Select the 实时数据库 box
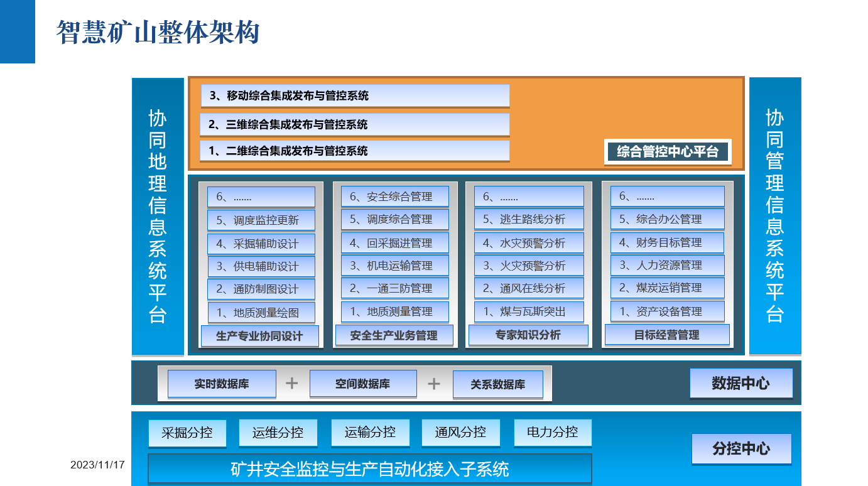 coord(222,384)
